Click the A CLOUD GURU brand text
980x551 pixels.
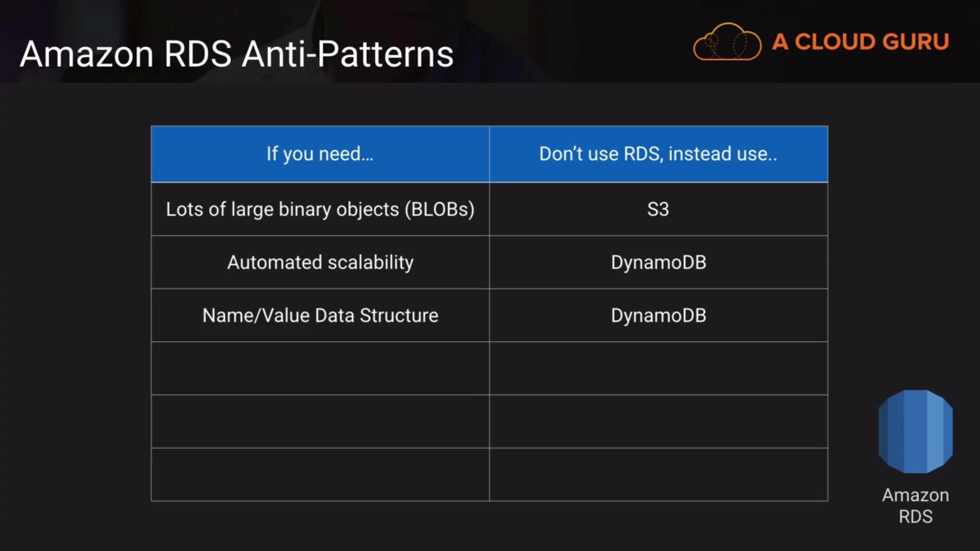coord(861,42)
